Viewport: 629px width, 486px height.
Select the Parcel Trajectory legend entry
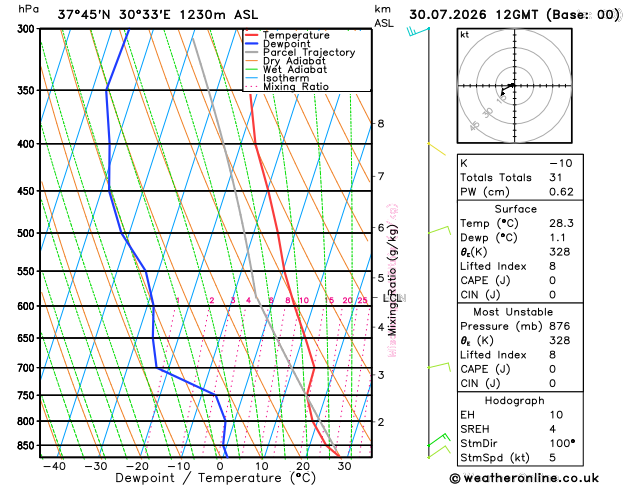tap(300, 52)
